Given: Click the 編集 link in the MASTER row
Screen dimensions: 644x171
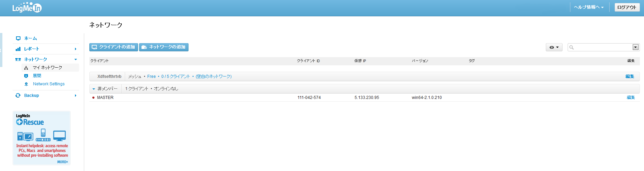Looking at the screenshot, I should click(x=631, y=98).
